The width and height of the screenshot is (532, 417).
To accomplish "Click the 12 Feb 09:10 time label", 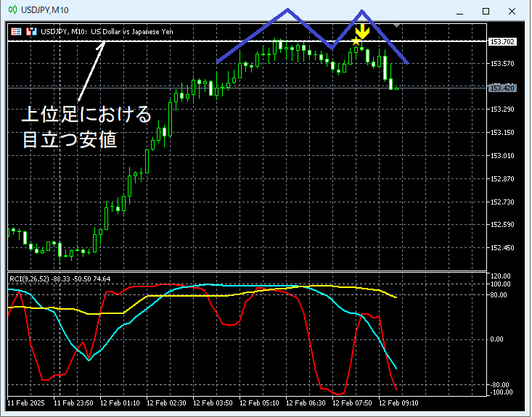I will pos(398,403).
